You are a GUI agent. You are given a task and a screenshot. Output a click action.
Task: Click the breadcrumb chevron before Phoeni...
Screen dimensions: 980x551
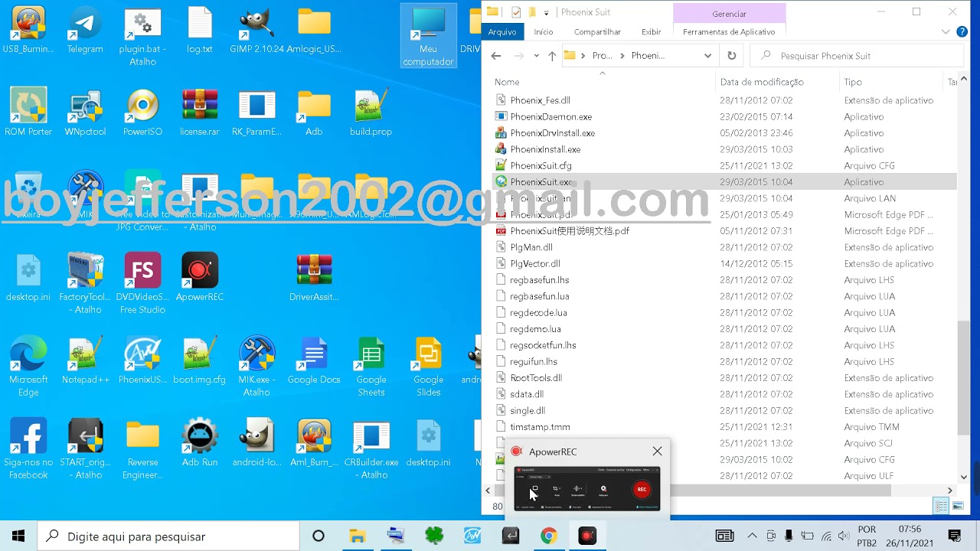(x=622, y=56)
